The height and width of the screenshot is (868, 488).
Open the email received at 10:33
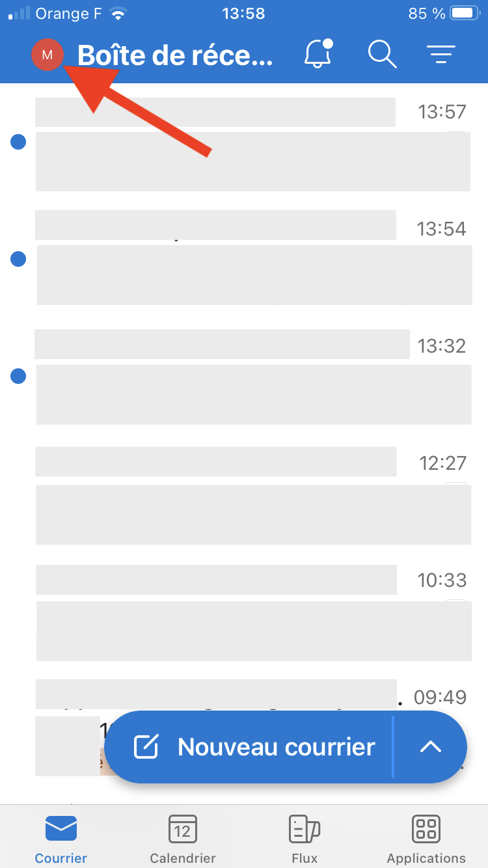[244, 612]
